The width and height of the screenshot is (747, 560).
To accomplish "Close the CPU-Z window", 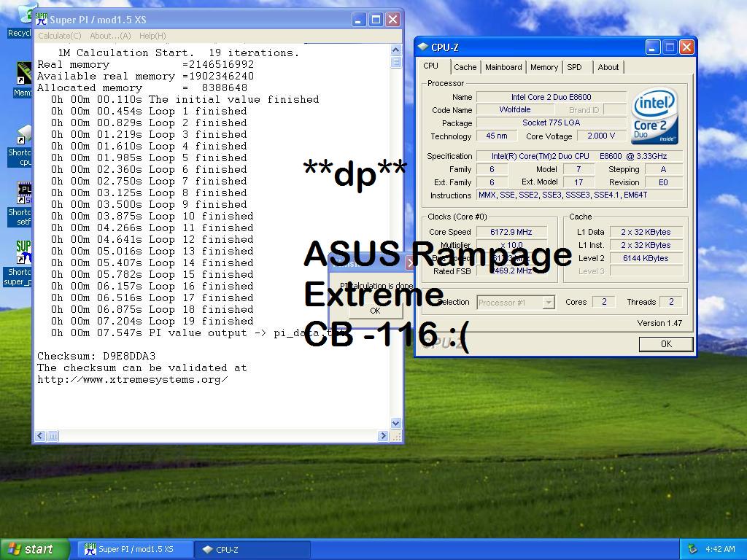I will click(x=686, y=47).
